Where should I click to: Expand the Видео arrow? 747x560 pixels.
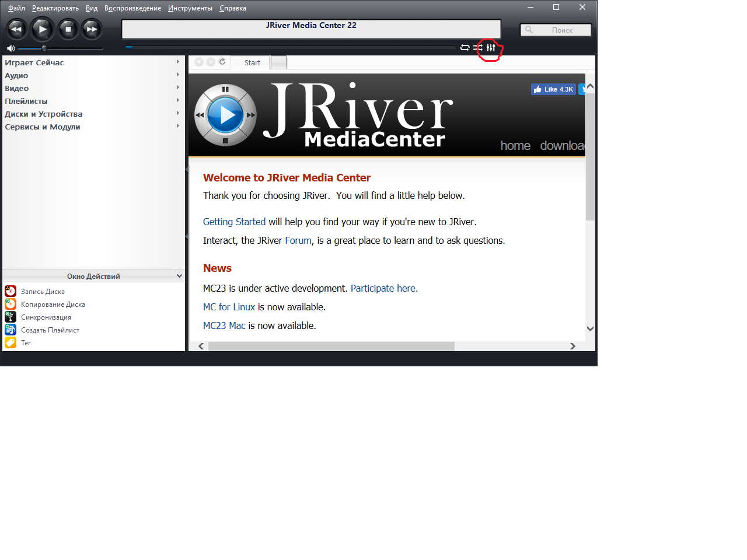click(x=178, y=87)
